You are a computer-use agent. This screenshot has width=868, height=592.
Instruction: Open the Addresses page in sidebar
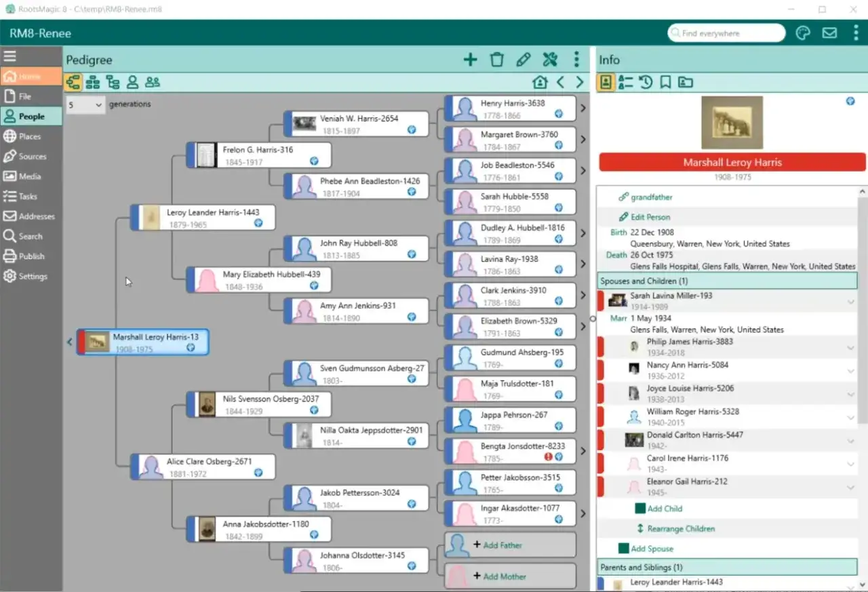point(31,216)
